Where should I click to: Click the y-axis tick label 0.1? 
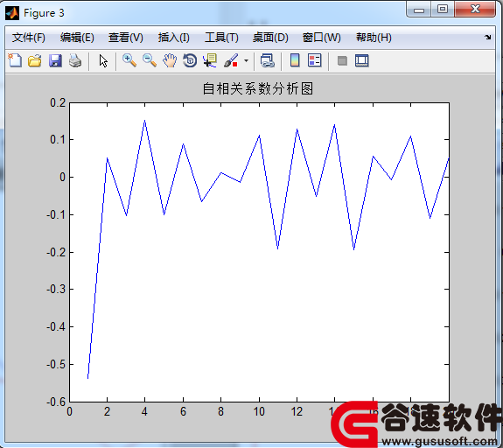[58, 140]
